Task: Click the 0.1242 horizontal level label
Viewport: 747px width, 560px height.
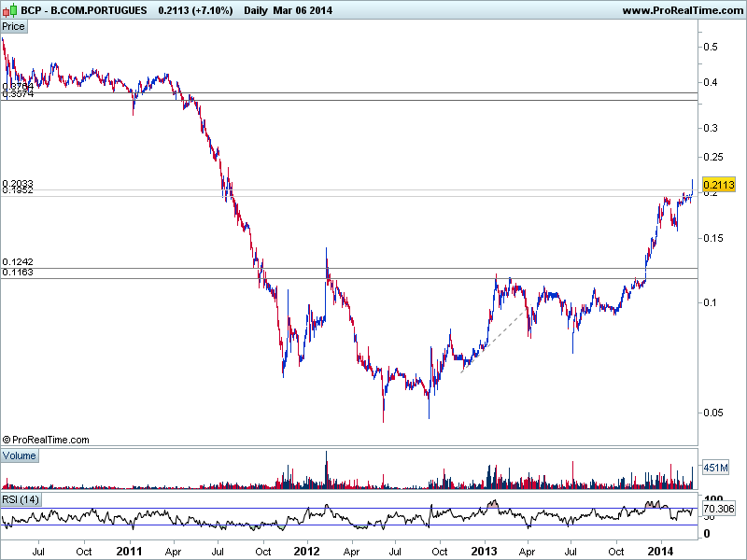Action: 18,262
